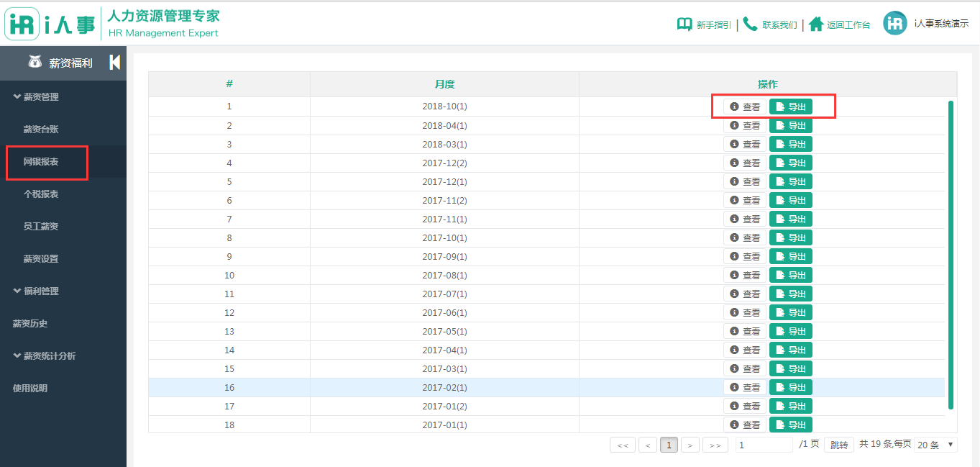Click the 跳转 jump button
Image resolution: width=980 pixels, height=467 pixels.
[x=839, y=445]
